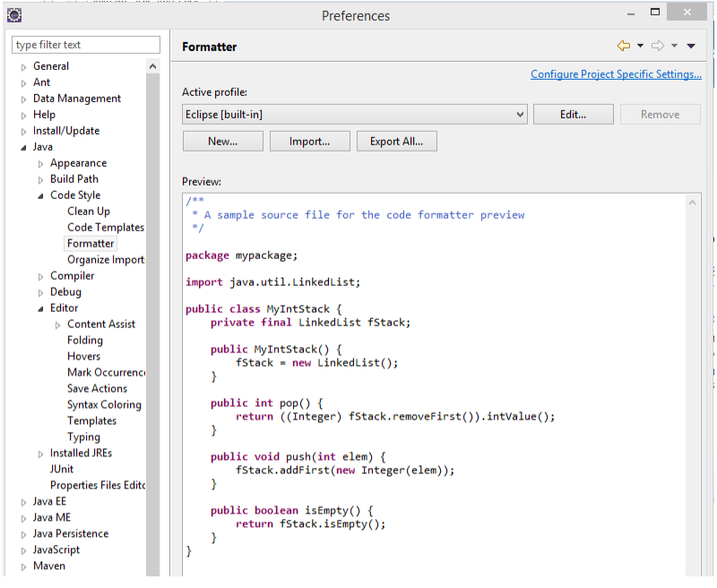This screenshot has width=717, height=588.
Task: Focus the type filter text field
Action: (x=86, y=45)
